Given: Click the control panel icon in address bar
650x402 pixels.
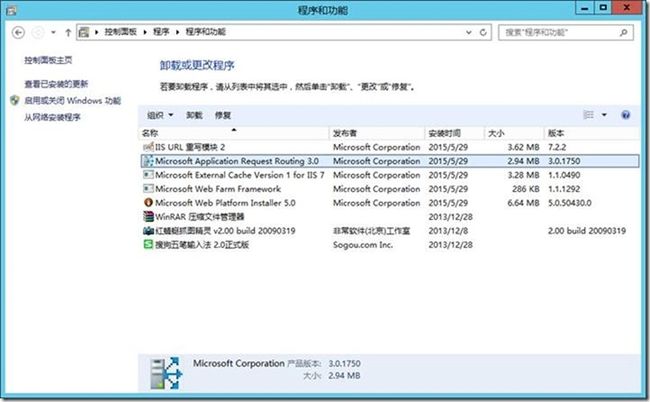Looking at the screenshot, I should [x=84, y=32].
